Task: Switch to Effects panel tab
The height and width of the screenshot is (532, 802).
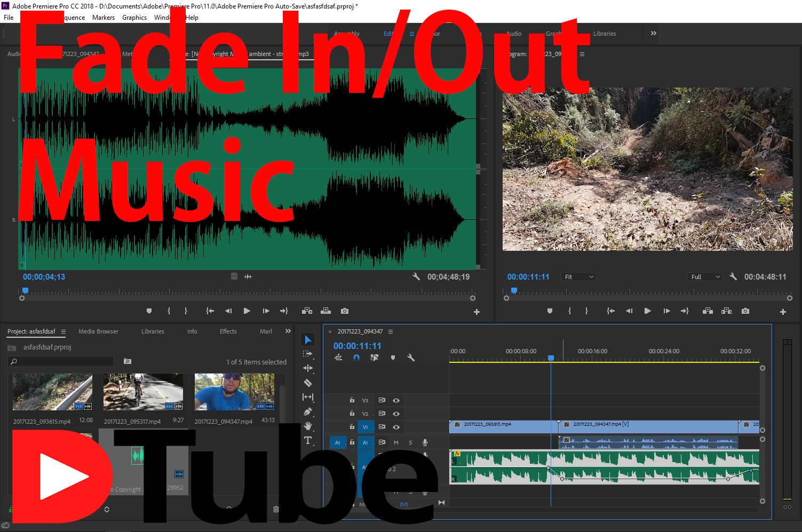Action: pyautogui.click(x=228, y=331)
